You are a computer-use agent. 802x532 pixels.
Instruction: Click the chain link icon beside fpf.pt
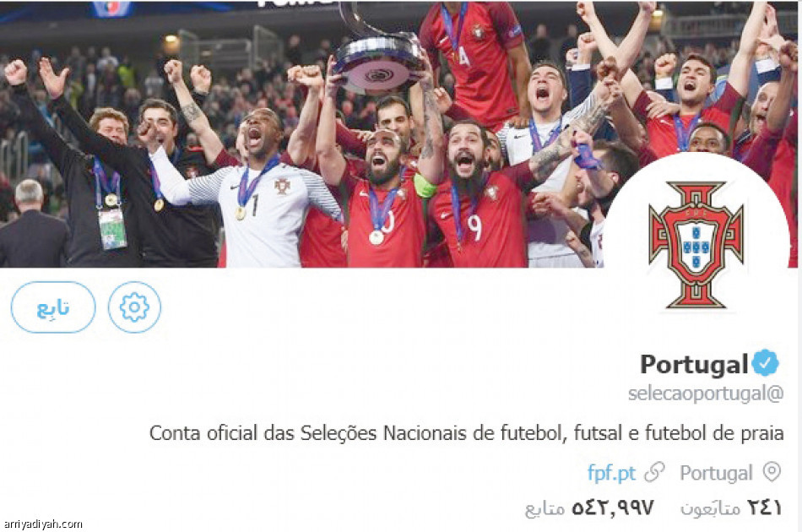click(x=654, y=472)
